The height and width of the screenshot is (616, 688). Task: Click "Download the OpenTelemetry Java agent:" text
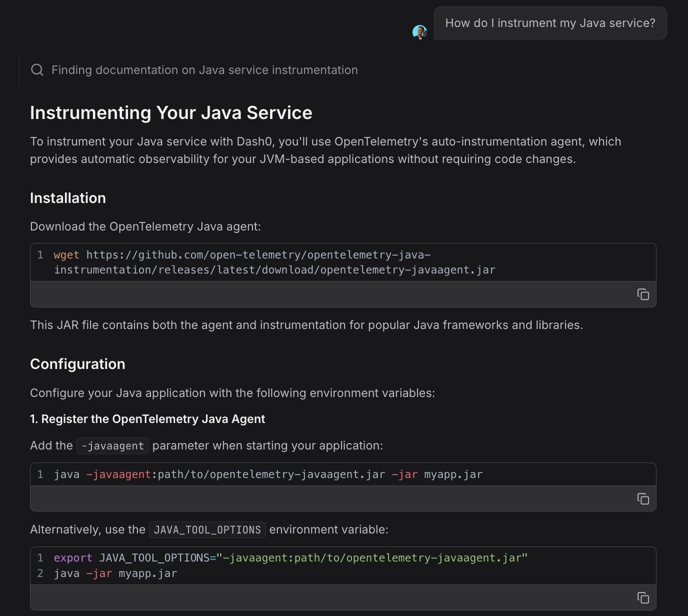pyautogui.click(x=145, y=226)
